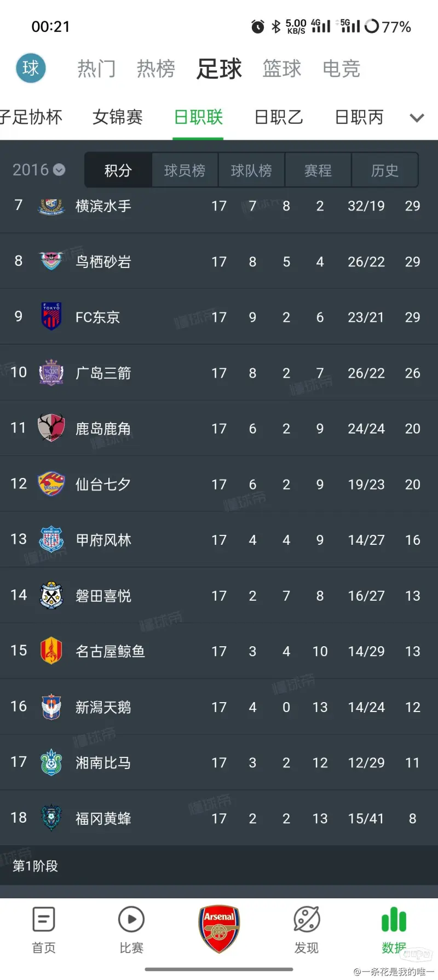The height and width of the screenshot is (980, 438).
Task: Go to the 篮球 category
Action: (x=282, y=69)
